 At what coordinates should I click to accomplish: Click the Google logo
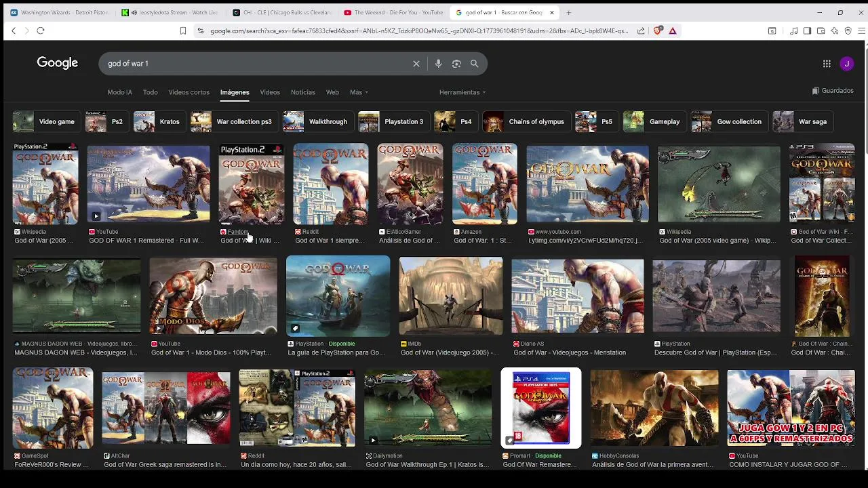click(58, 63)
